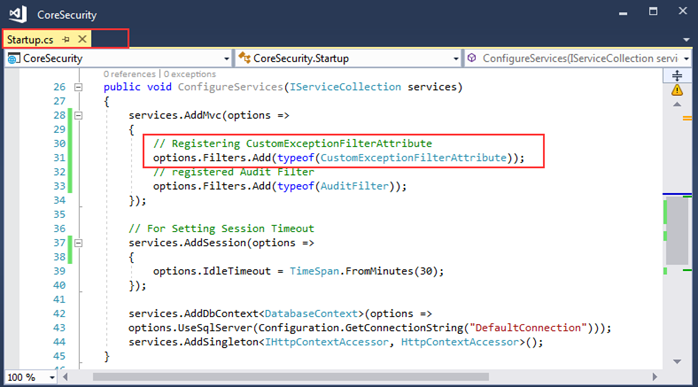Click the vertical scrollbar thumb
Screen dimensions: 698x387
[x=677, y=230]
